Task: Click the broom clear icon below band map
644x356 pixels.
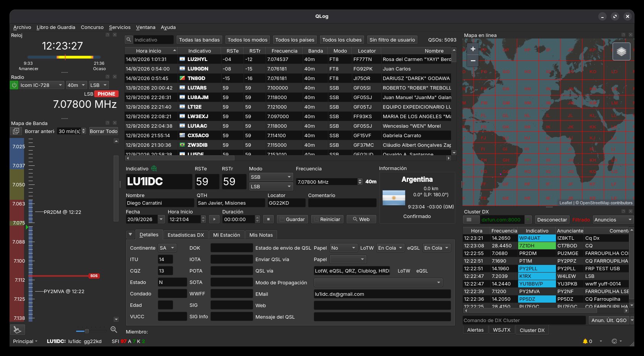Action: (17, 330)
